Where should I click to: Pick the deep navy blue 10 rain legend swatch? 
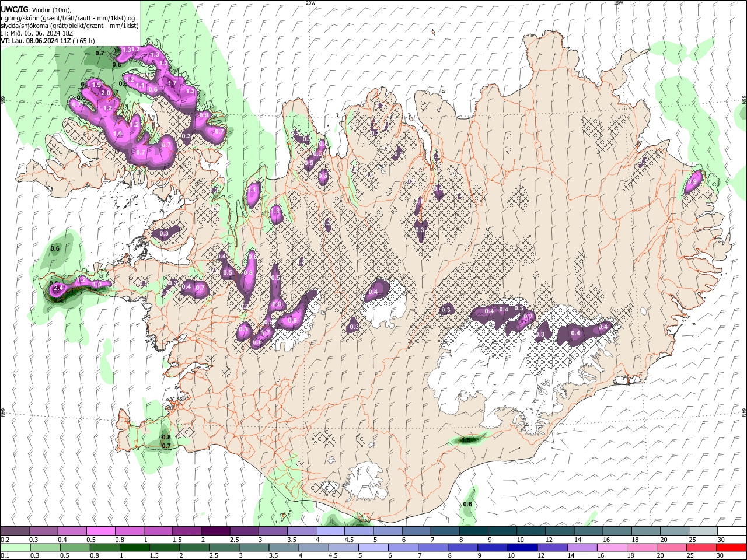pyautogui.click(x=522, y=548)
